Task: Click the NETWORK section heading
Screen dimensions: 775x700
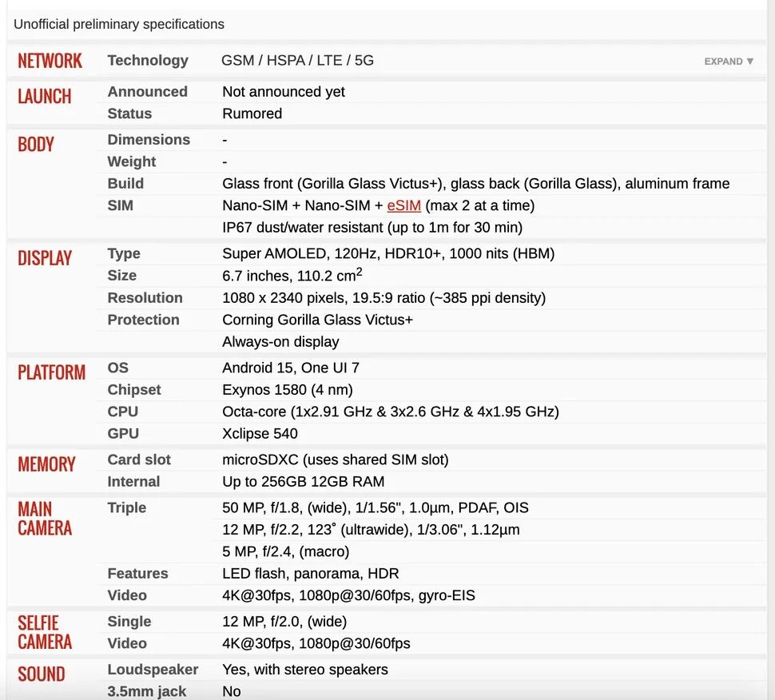Action: tap(50, 61)
